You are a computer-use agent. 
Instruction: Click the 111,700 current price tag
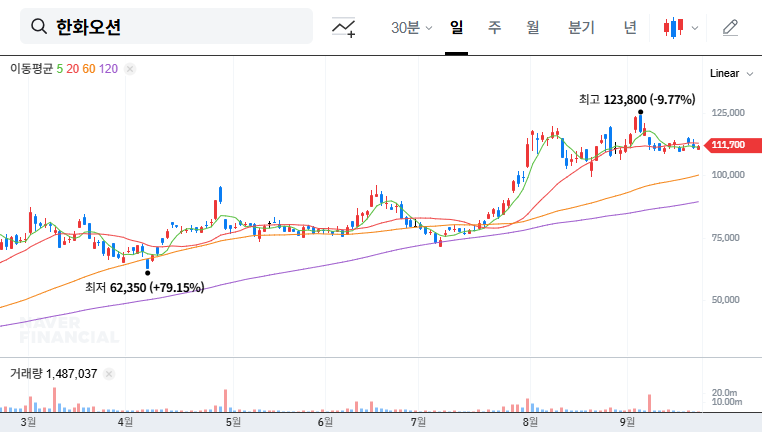tap(733, 145)
